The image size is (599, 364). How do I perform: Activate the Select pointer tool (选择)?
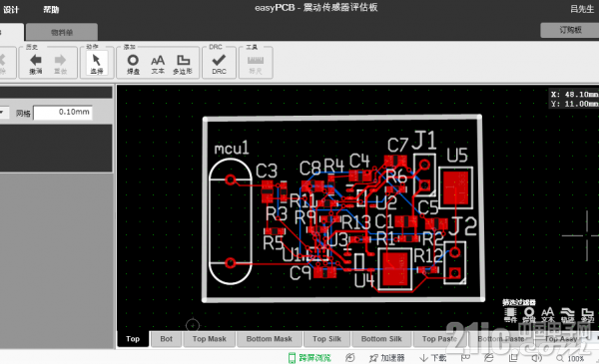[x=96, y=64]
